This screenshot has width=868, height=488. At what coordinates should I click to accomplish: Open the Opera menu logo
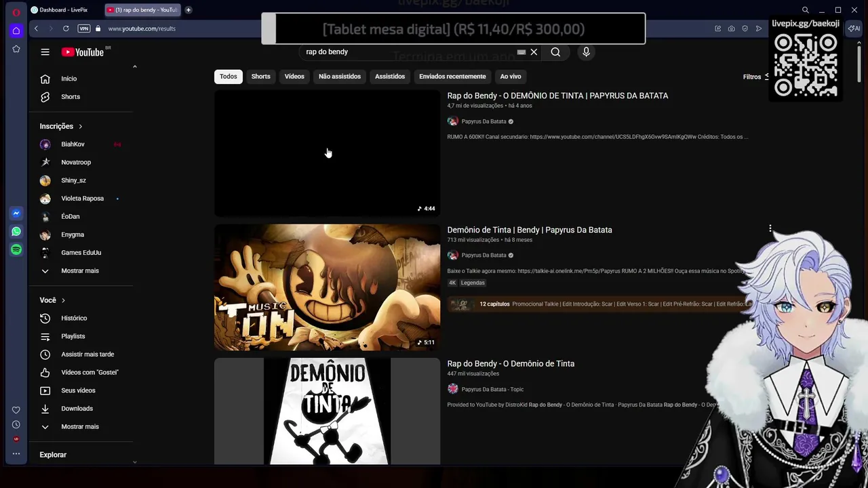coord(16,12)
